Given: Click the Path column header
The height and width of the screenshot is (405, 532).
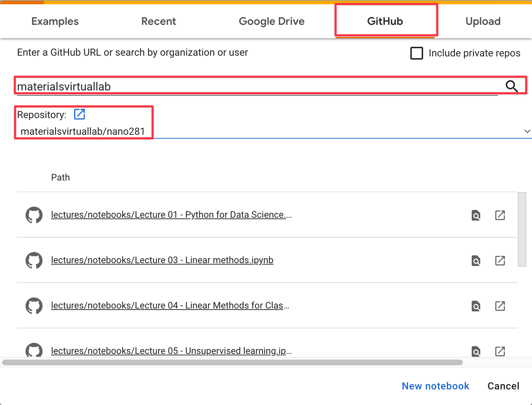Looking at the screenshot, I should click(61, 177).
